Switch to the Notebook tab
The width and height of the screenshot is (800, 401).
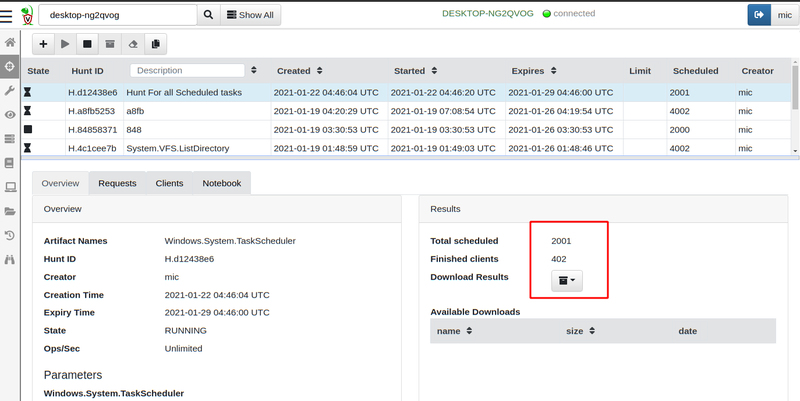(222, 183)
